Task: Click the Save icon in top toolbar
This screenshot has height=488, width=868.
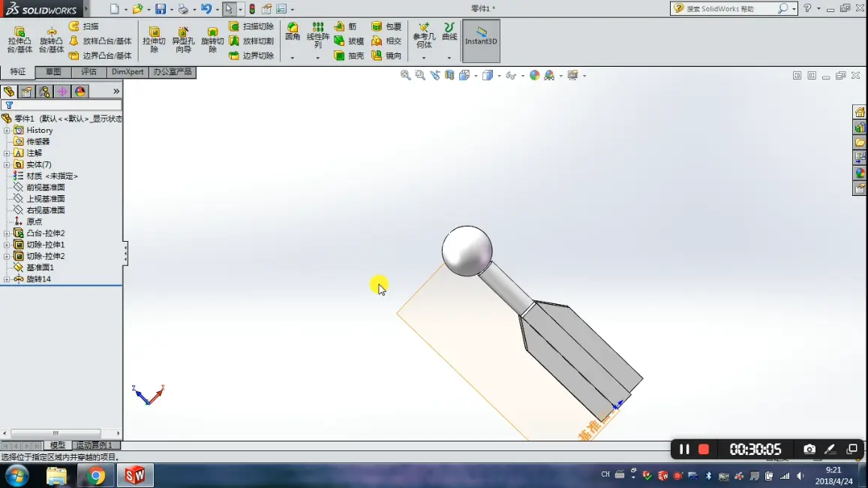Action: 161,9
